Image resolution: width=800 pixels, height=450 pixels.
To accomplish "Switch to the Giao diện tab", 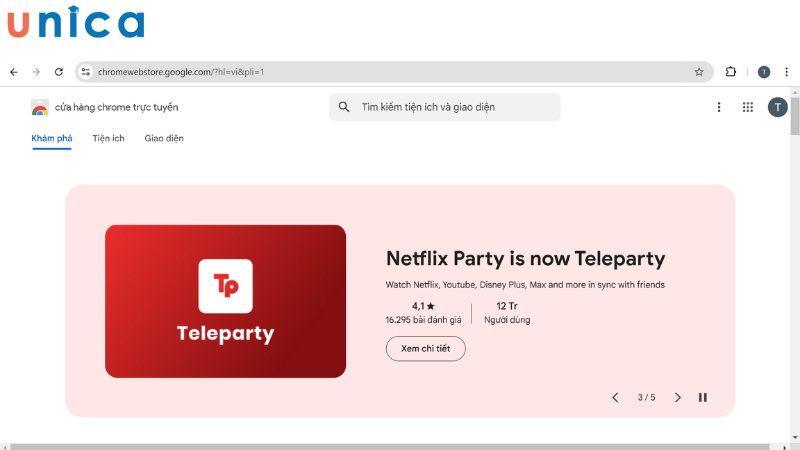I will 164,138.
